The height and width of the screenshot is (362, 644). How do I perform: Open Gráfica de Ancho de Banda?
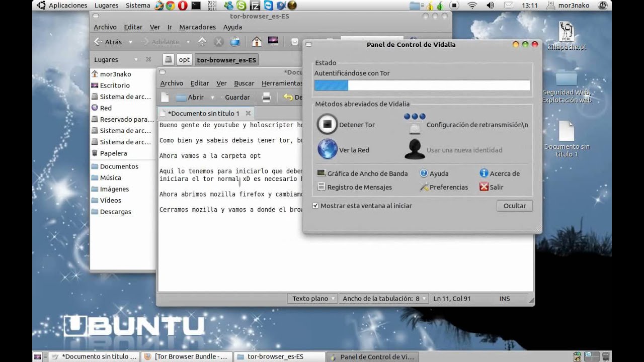point(362,173)
